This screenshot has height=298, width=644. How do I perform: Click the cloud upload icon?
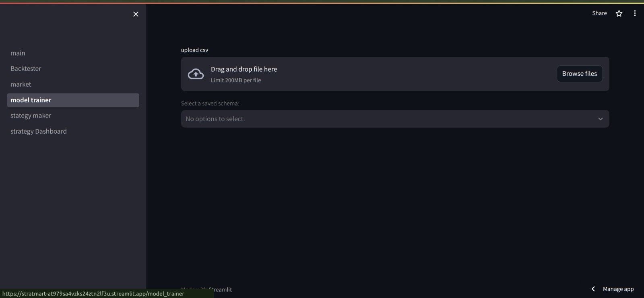(196, 74)
